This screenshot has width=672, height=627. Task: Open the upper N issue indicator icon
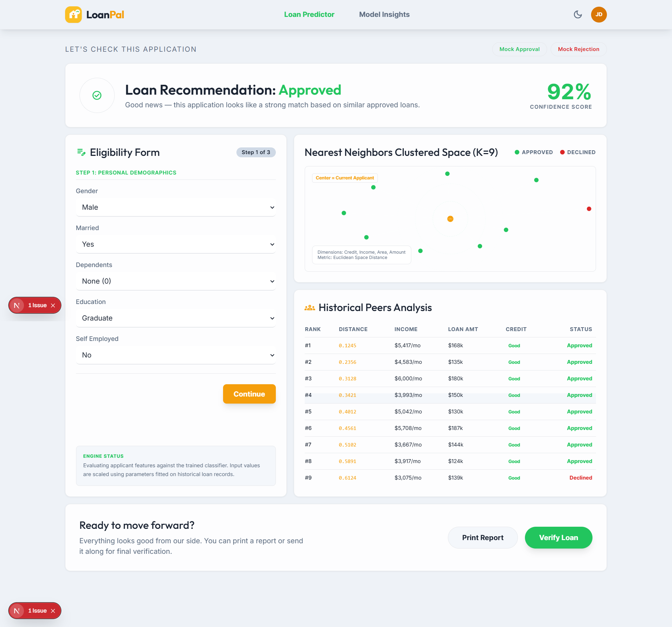(x=17, y=305)
